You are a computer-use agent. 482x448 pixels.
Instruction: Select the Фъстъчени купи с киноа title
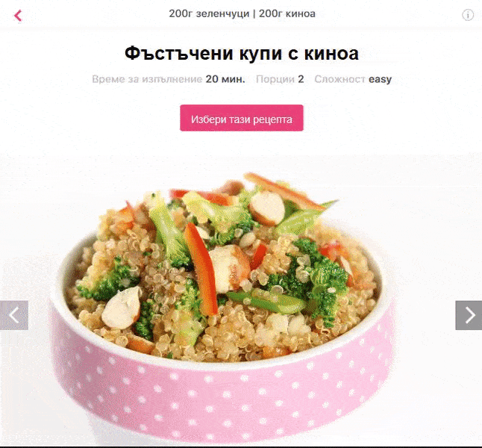(x=242, y=53)
